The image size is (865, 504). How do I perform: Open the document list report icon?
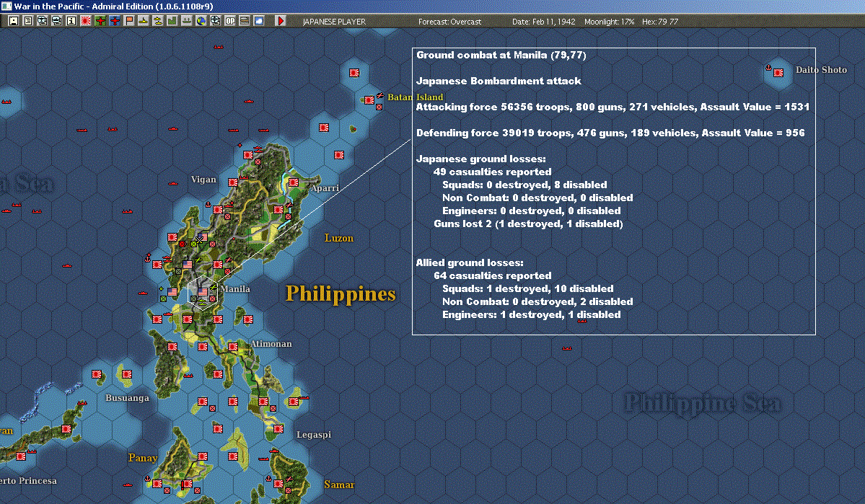point(28,21)
